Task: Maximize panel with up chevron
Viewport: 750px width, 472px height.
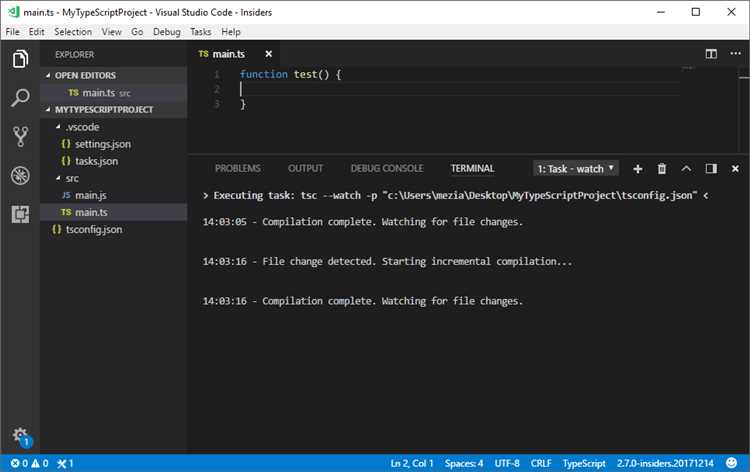Action: pyautogui.click(x=686, y=169)
